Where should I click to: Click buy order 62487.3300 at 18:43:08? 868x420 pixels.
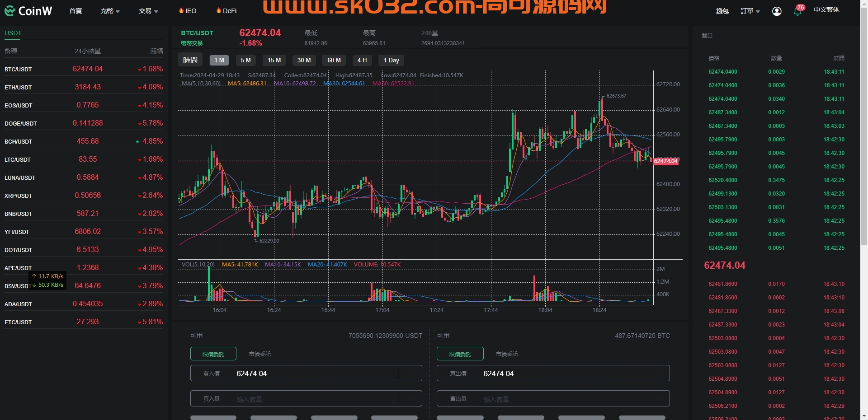click(x=776, y=311)
